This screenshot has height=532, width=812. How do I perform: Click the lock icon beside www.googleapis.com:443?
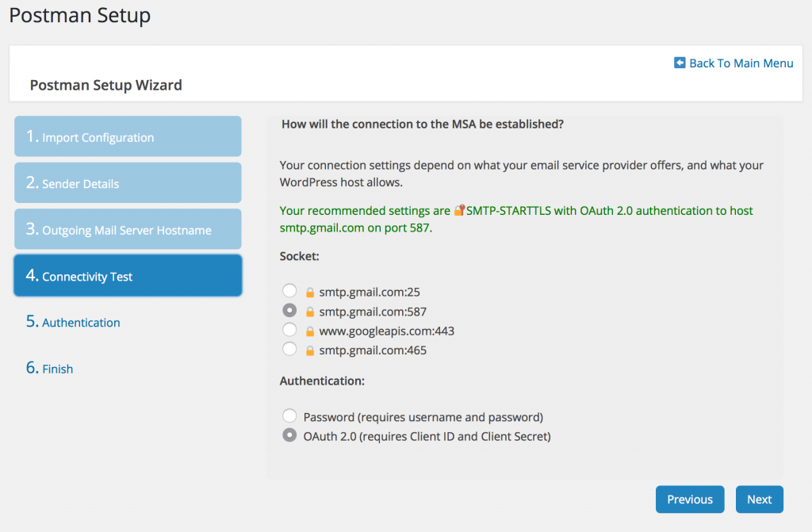(x=310, y=331)
